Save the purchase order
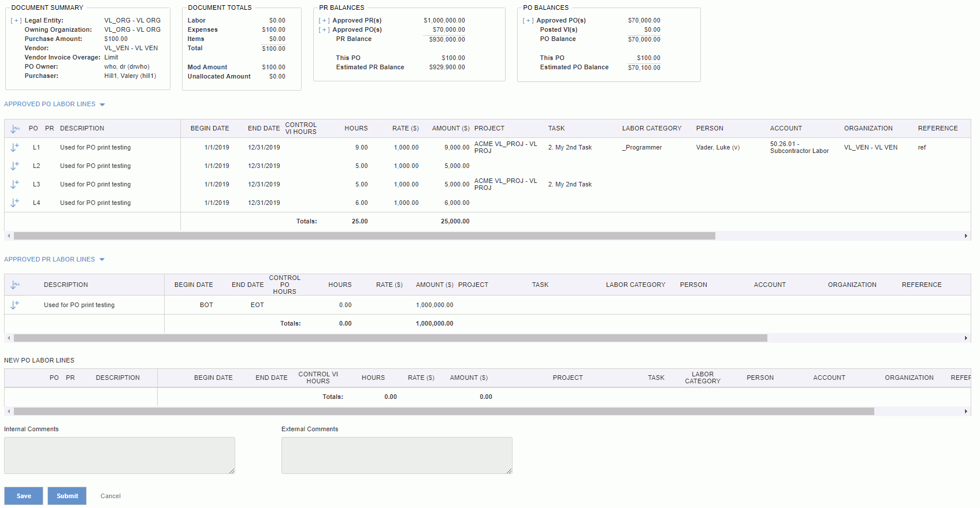 click(24, 496)
